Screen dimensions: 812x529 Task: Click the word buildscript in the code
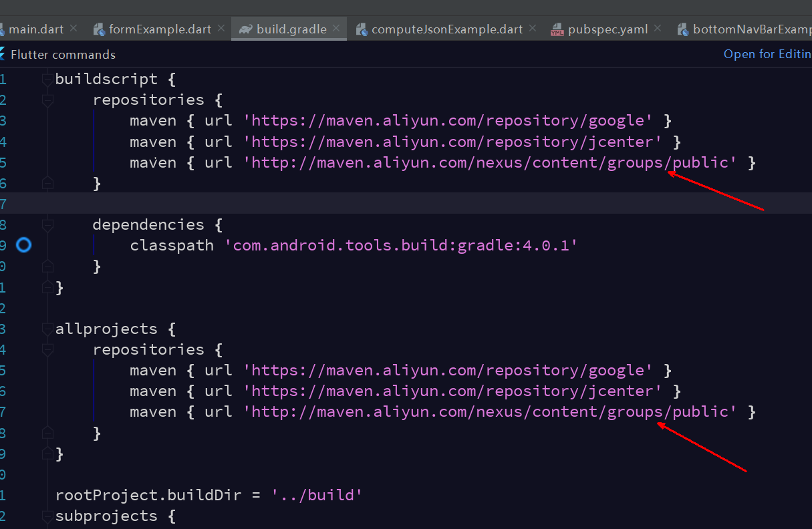pos(106,79)
